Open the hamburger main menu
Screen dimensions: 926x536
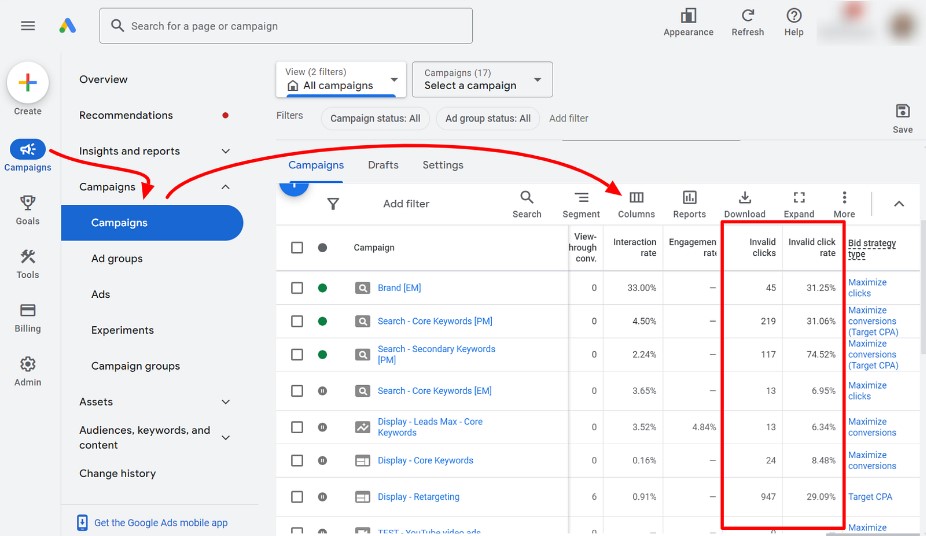click(28, 26)
